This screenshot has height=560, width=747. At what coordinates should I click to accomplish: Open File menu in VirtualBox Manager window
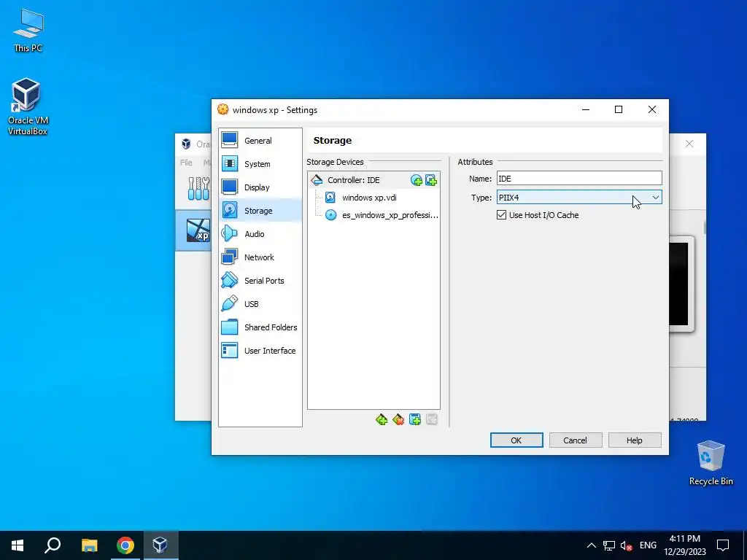(x=186, y=163)
